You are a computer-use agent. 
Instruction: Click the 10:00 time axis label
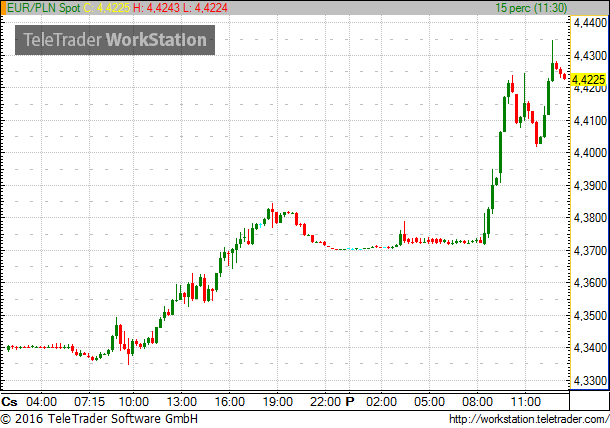coord(133,402)
